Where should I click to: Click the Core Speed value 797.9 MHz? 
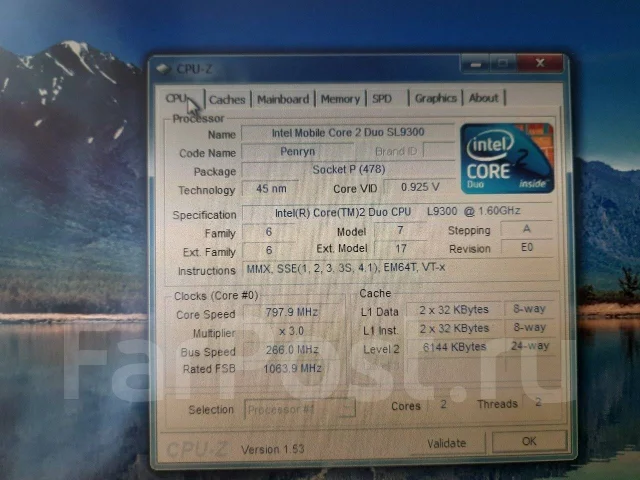pos(291,312)
